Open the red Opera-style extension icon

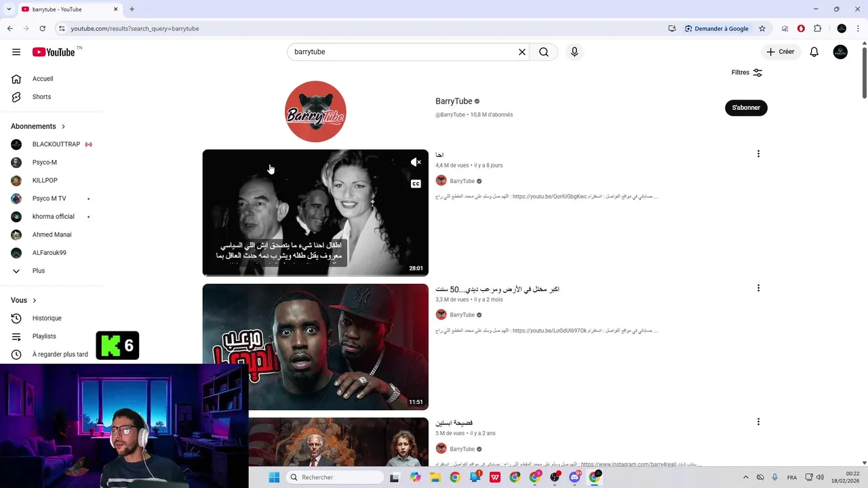coord(801,28)
